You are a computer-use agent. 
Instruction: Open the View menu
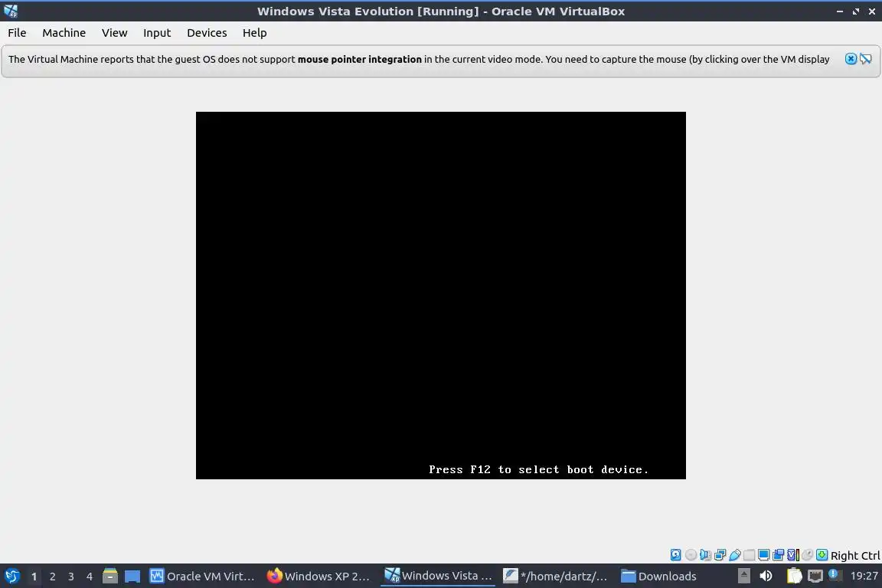tap(114, 33)
